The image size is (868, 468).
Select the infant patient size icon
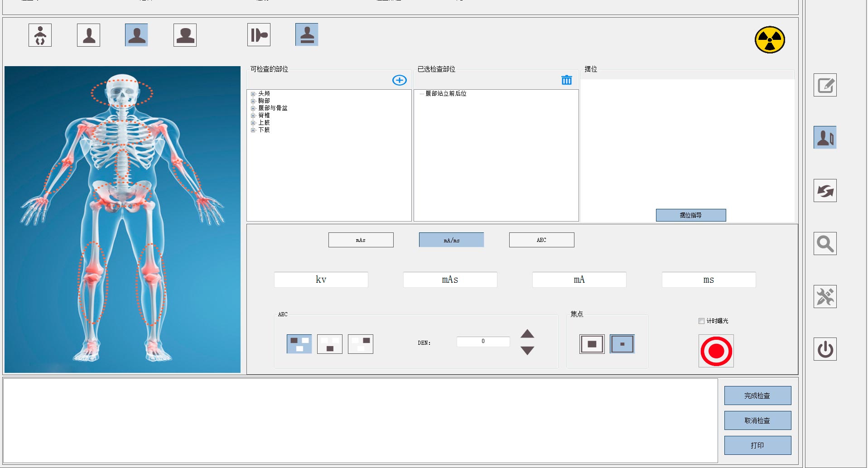pyautogui.click(x=40, y=35)
